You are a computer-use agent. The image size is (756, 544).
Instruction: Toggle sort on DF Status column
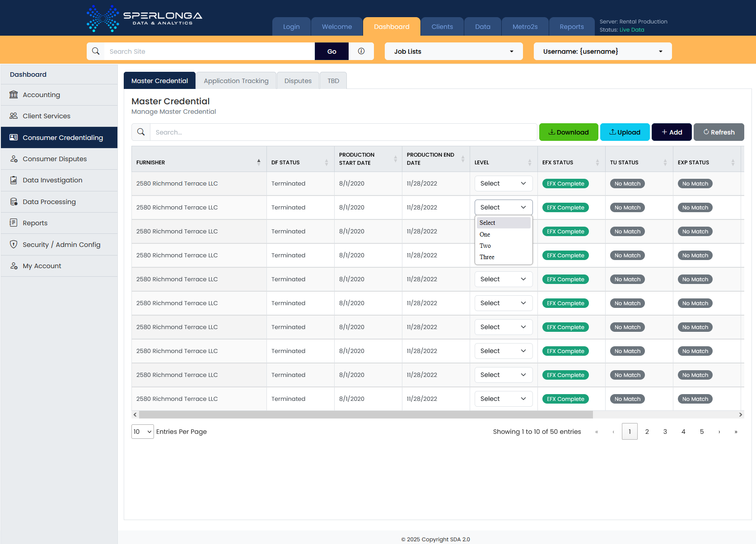coord(327,162)
